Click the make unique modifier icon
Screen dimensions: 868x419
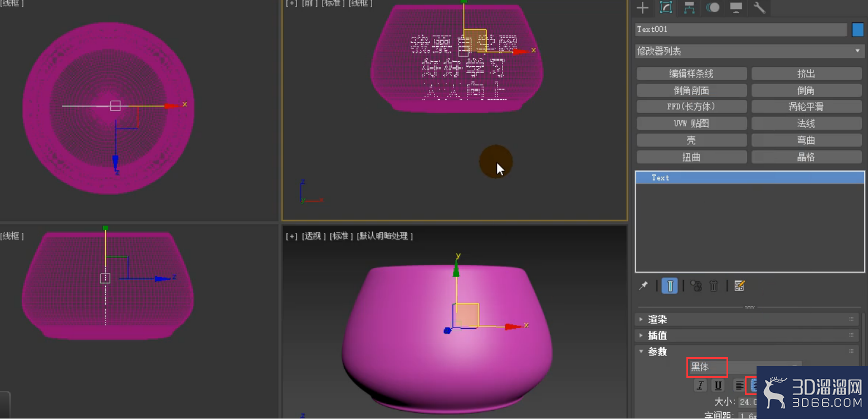696,286
